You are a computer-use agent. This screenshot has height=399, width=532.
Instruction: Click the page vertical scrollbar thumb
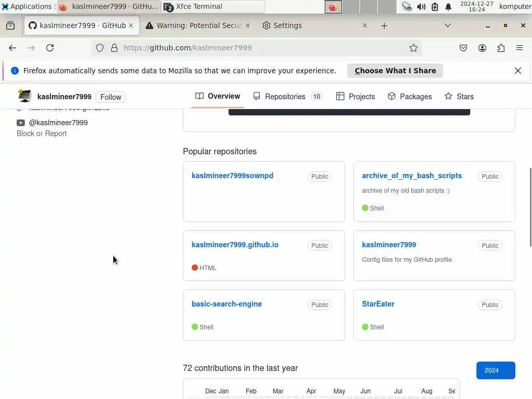(530, 208)
